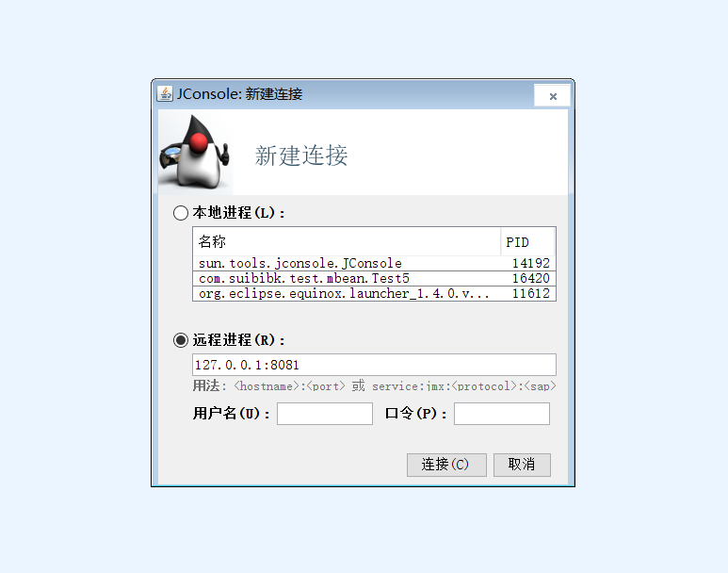
Task: Select the 远程进程 (R) radio button
Action: 181,340
